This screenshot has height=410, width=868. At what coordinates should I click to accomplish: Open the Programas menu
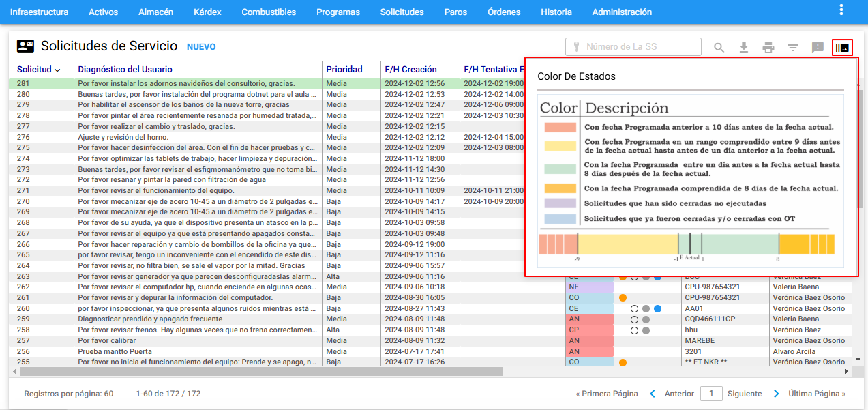click(338, 12)
